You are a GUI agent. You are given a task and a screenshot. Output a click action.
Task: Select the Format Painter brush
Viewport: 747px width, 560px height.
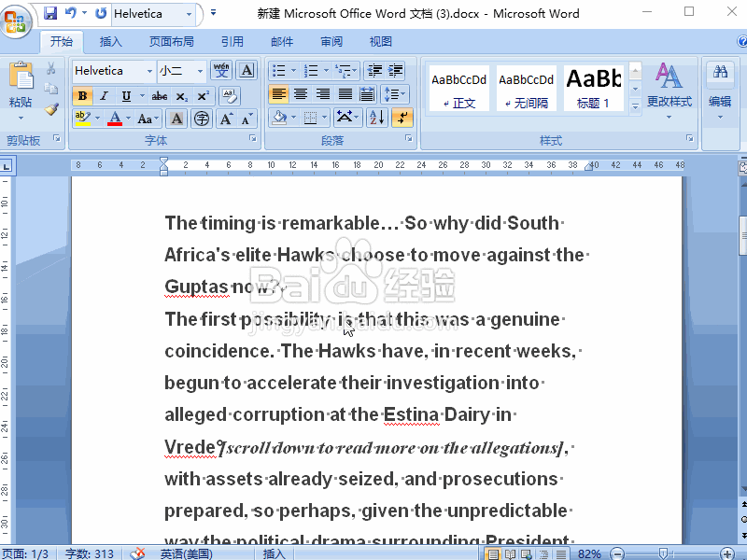coord(51,109)
